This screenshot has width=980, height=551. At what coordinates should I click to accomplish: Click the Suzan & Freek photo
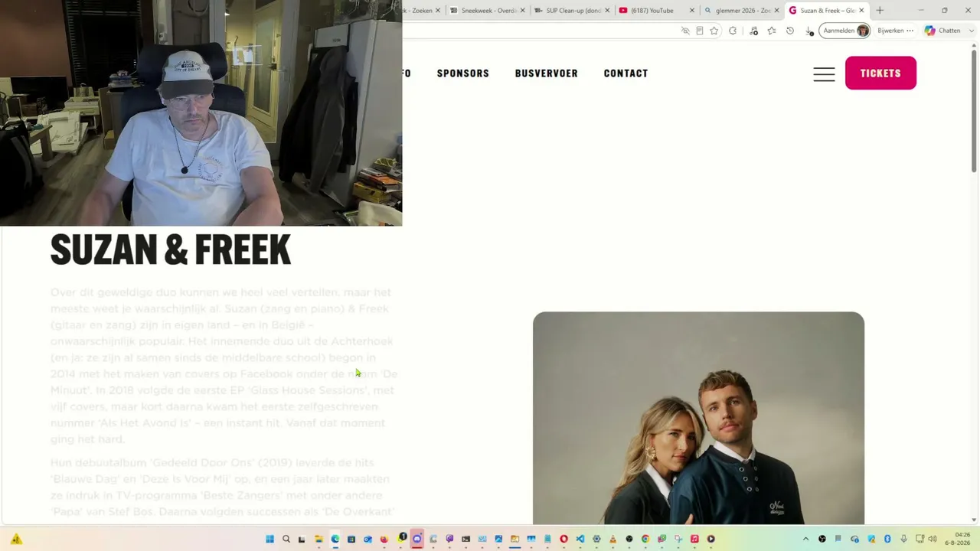tap(698, 418)
